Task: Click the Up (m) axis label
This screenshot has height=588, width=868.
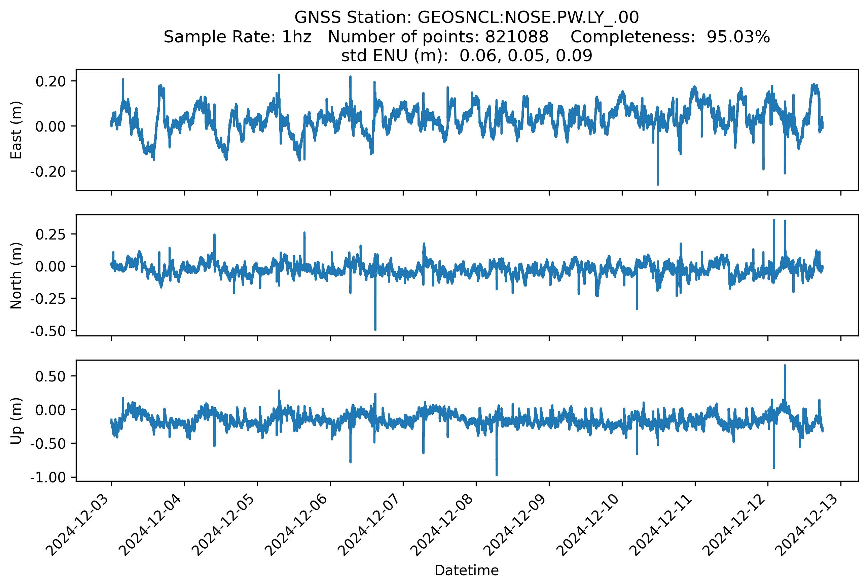Action: coord(16,421)
